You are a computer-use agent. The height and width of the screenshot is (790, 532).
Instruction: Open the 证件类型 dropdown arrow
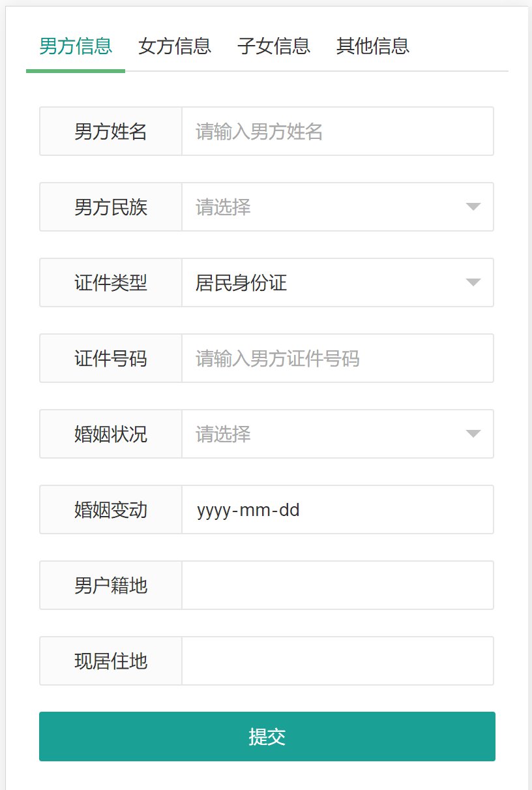473,282
